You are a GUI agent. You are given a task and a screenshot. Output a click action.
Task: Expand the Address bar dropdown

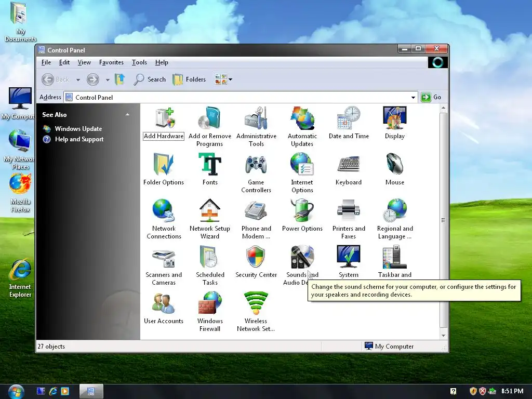[x=413, y=97]
